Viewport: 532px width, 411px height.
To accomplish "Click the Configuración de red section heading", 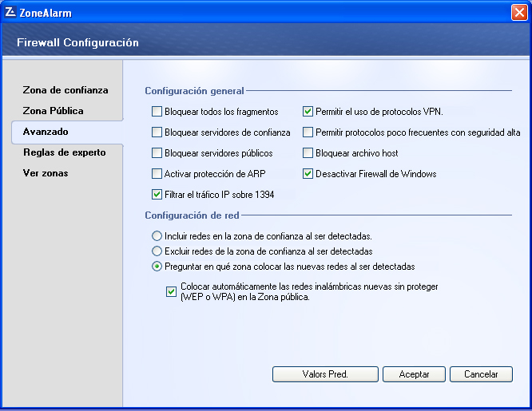I will coord(192,215).
